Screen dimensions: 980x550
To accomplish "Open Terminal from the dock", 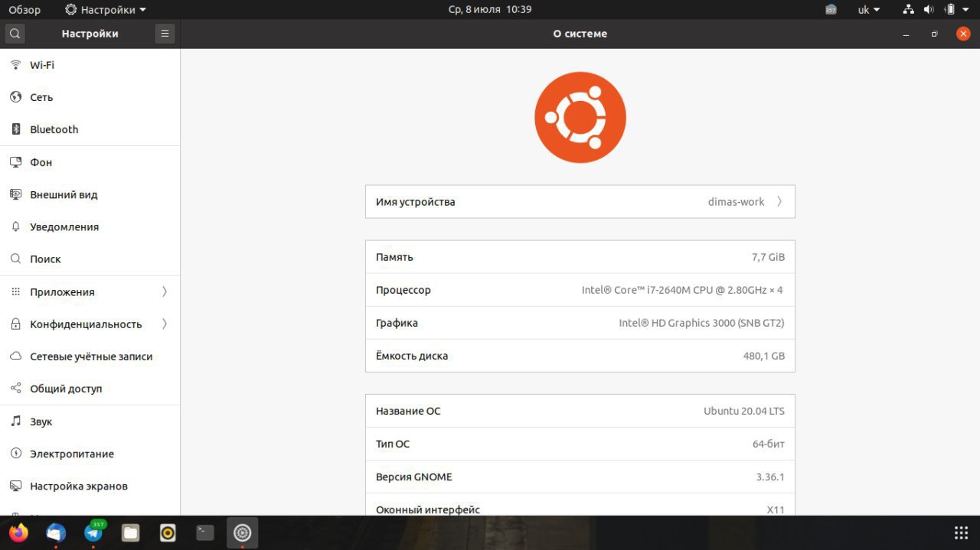I will point(205,532).
